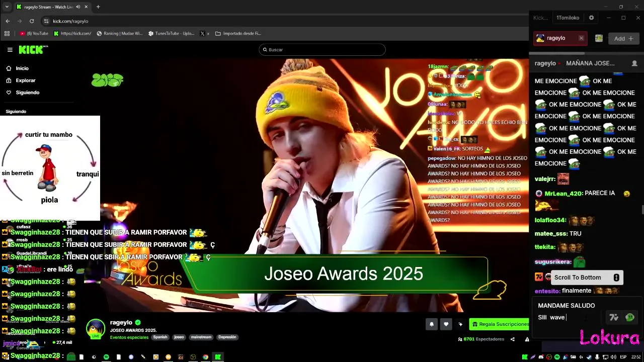Open Chrome from the taskbar

pos(205,357)
